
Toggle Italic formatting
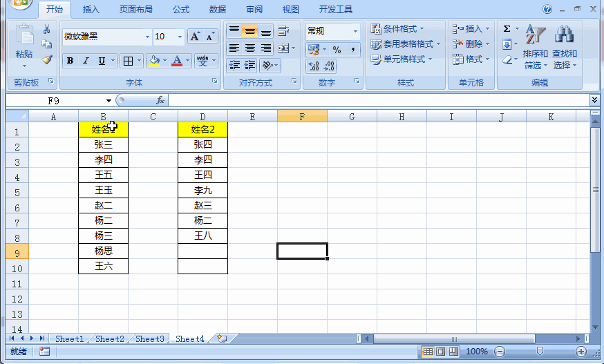(x=86, y=61)
